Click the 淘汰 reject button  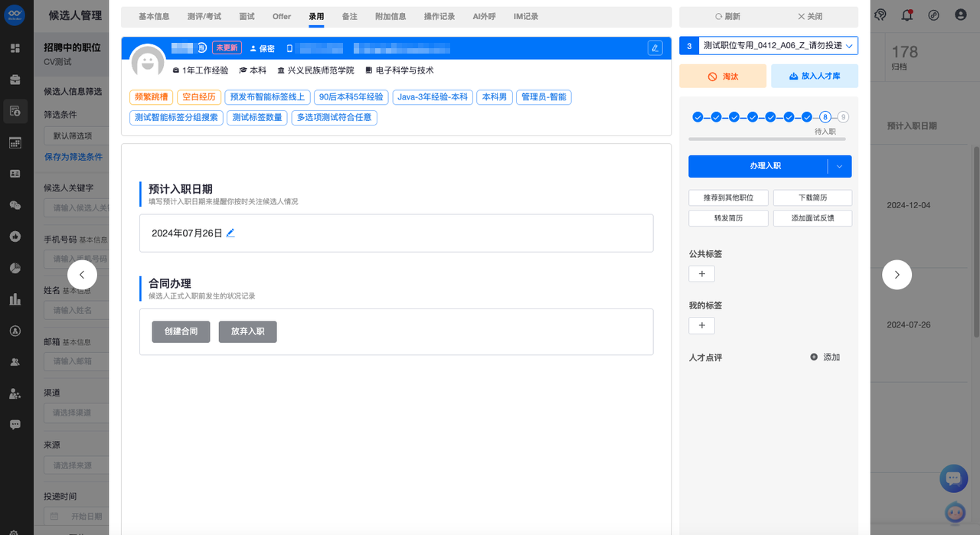coord(723,77)
